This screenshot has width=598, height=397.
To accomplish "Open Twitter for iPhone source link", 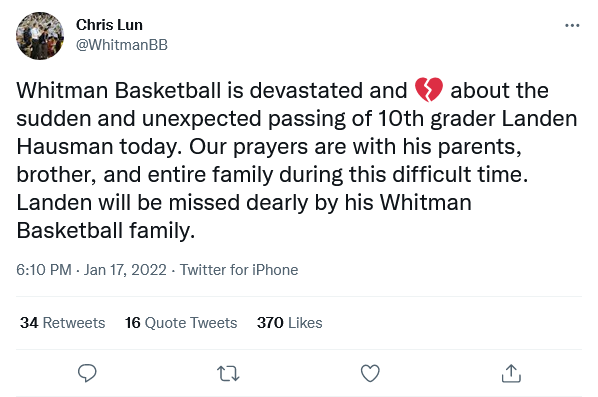I will [x=239, y=270].
